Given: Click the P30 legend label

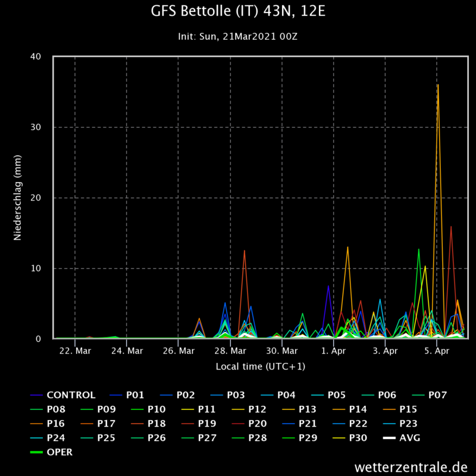Looking at the screenshot, I should [358, 438].
